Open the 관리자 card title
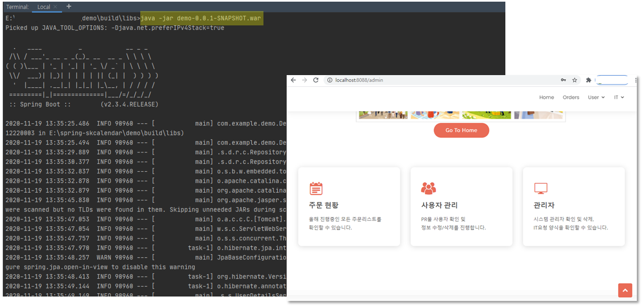Viewport: 644px width, 307px height. click(544, 205)
